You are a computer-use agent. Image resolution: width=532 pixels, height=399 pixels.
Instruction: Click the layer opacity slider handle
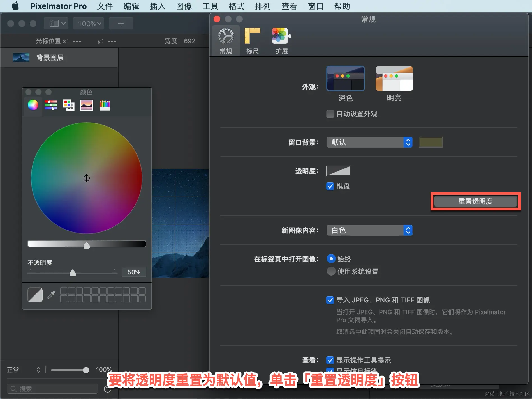(86, 370)
